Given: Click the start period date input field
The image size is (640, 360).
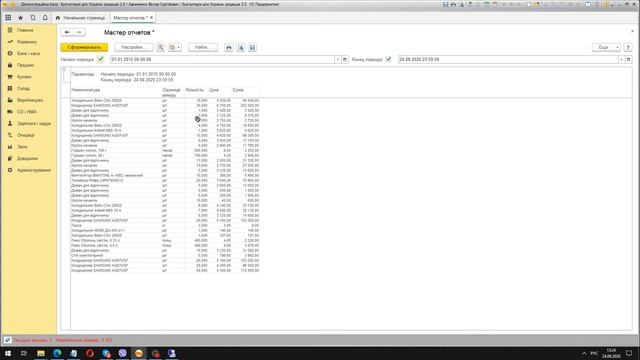Looking at the screenshot, I should pos(222,60).
